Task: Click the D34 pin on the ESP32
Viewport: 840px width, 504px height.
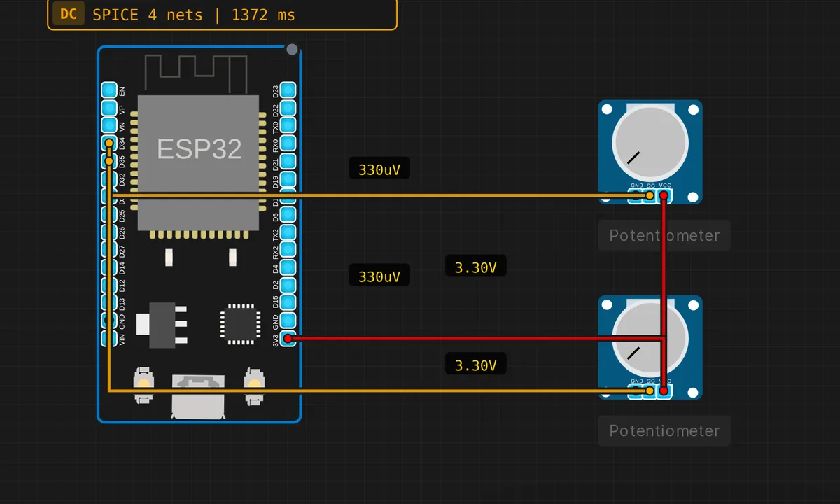Action: coord(109,143)
